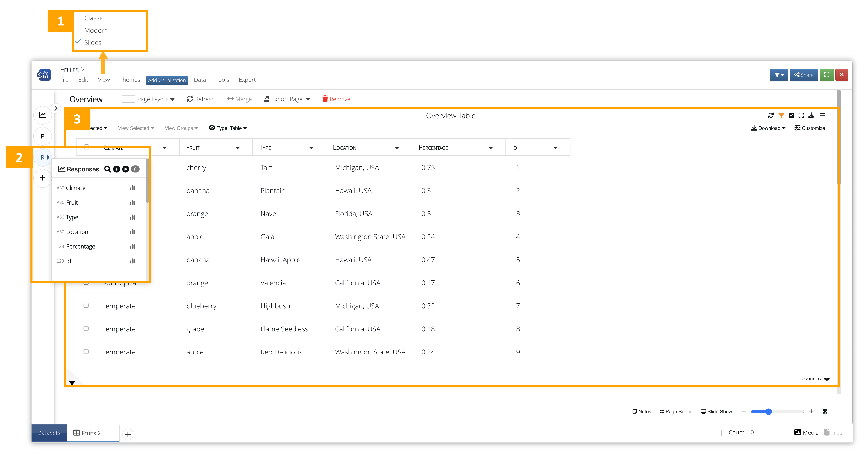
Task: Open Page Sorter
Action: [676, 412]
